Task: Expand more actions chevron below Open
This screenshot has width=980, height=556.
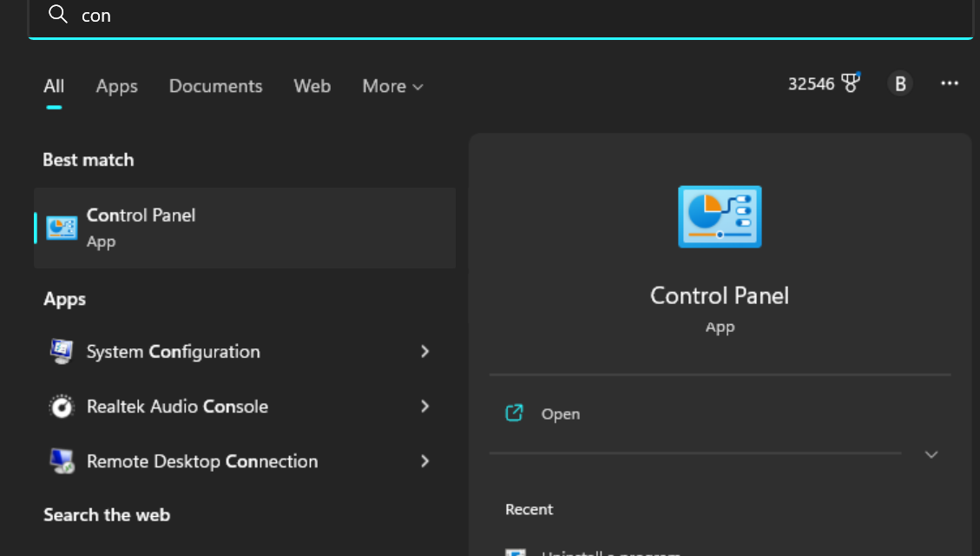Action: click(931, 454)
